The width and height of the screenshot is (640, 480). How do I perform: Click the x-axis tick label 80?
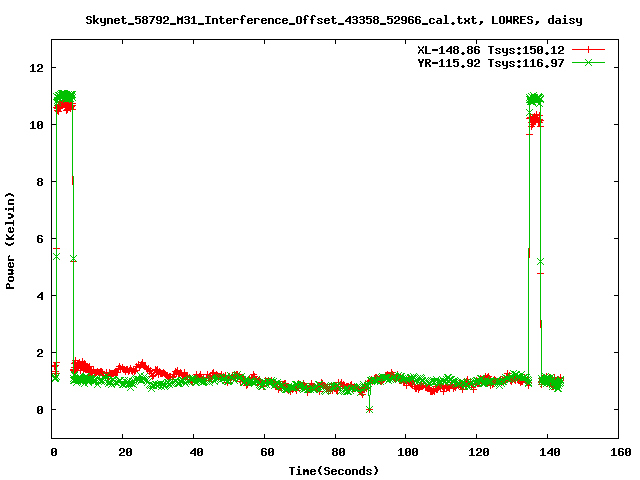pyautogui.click(x=338, y=452)
